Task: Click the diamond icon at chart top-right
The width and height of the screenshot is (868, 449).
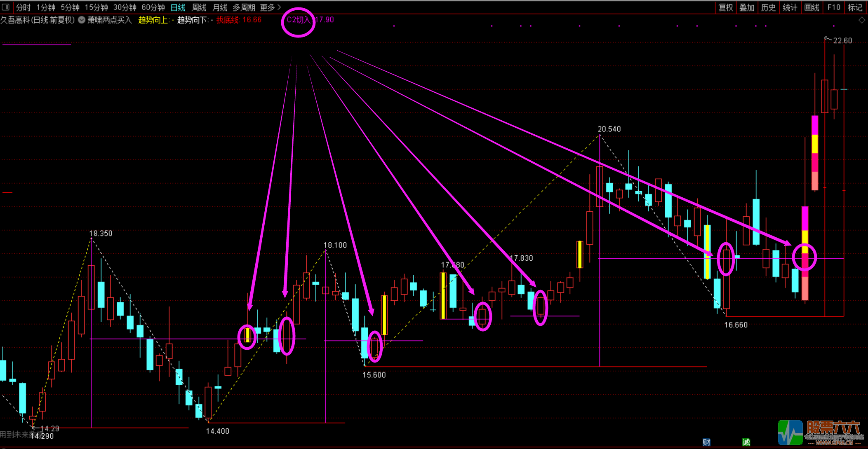Action: (x=862, y=20)
